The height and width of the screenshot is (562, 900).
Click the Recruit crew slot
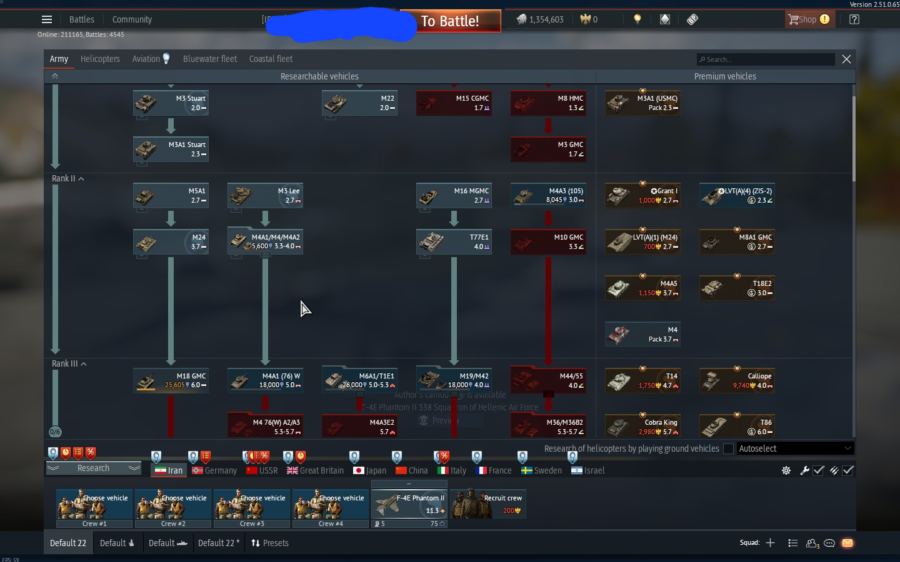[x=488, y=504]
